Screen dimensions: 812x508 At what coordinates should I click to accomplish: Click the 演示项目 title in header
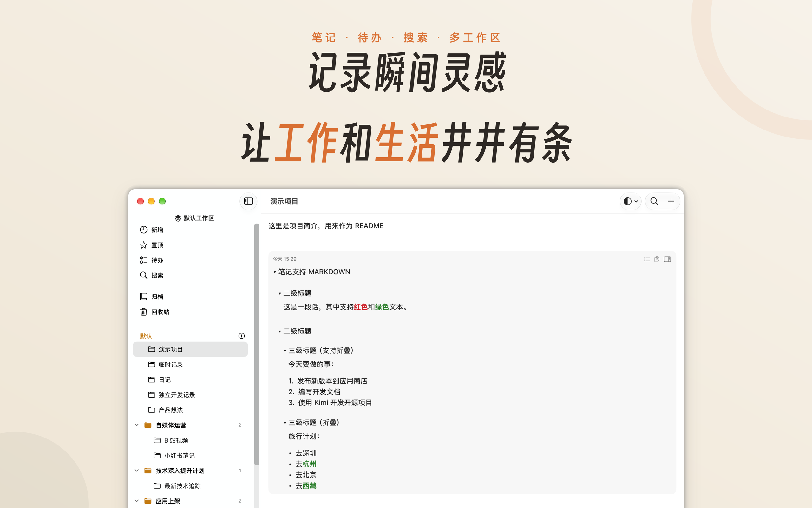pyautogui.click(x=284, y=201)
